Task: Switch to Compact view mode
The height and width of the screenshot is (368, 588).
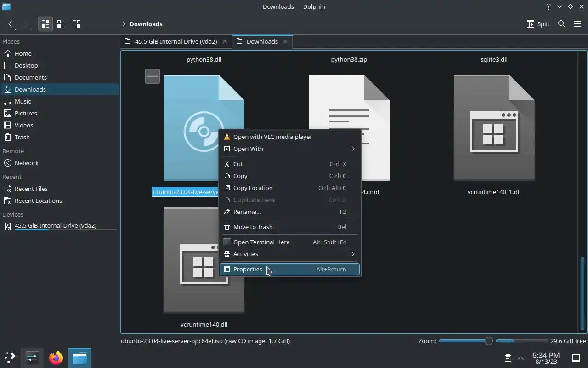Action: [61, 24]
